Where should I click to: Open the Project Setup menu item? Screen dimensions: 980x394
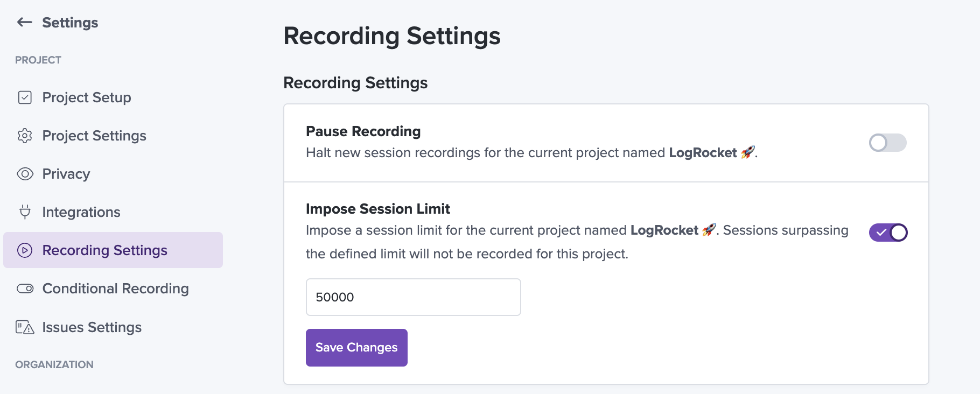point(87,97)
